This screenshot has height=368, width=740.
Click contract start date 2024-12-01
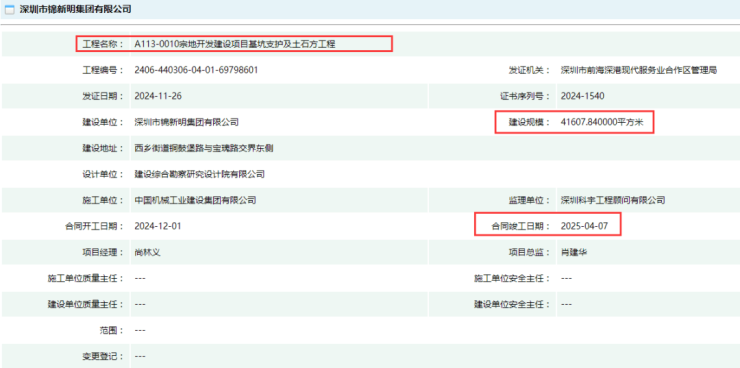158,226
